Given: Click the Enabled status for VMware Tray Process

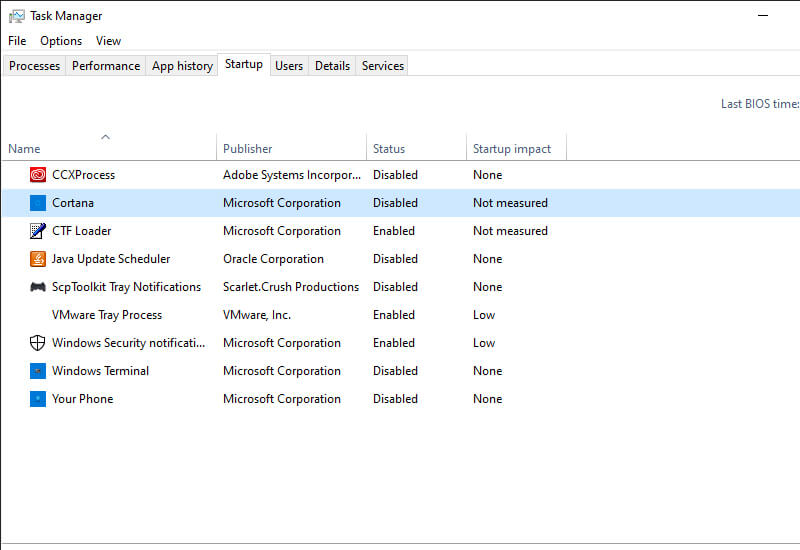Looking at the screenshot, I should coord(394,315).
